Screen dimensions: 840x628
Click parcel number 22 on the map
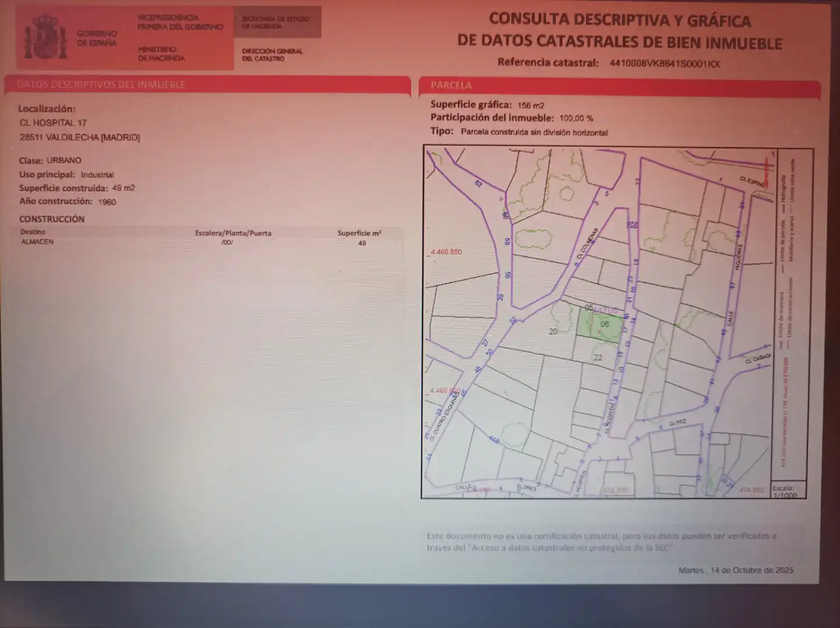coord(597,358)
